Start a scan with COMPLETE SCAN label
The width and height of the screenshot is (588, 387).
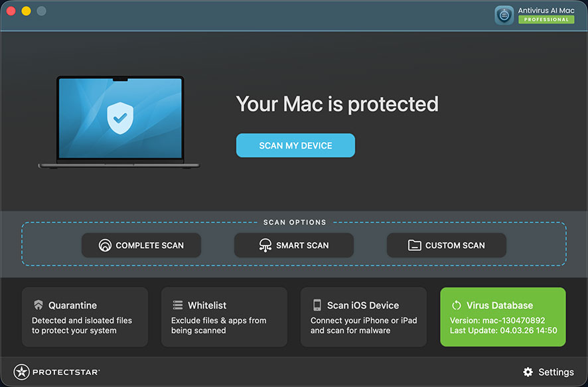149,246
